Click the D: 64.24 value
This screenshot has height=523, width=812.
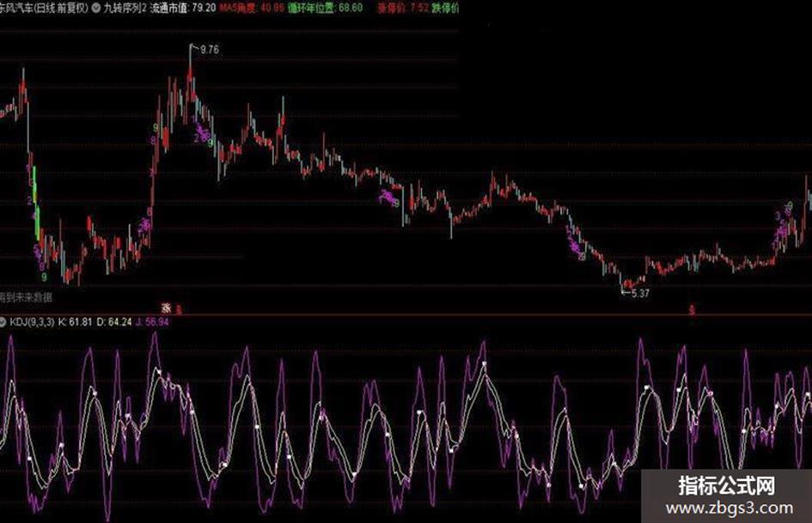114,322
